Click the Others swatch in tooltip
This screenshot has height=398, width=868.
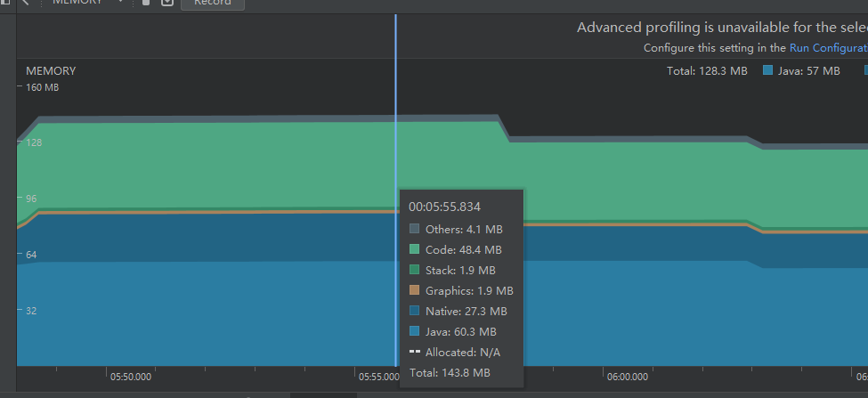tap(414, 229)
